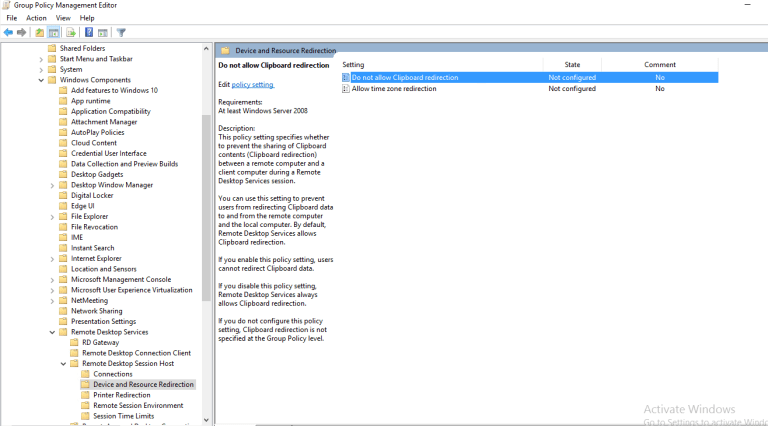The image size is (768, 426).
Task: Expand the Desktop Window Manager node
Action: tap(52, 186)
